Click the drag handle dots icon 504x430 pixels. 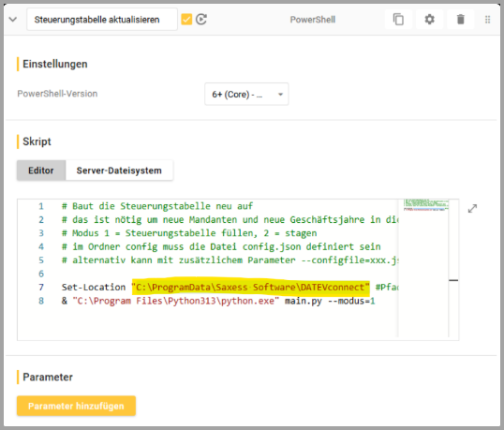tap(488, 20)
